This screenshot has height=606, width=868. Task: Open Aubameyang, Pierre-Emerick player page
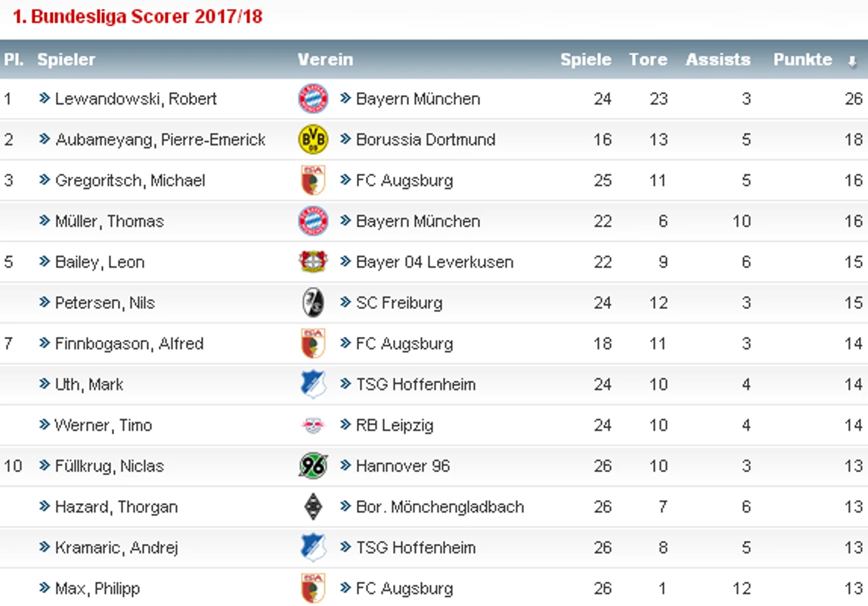click(160, 140)
